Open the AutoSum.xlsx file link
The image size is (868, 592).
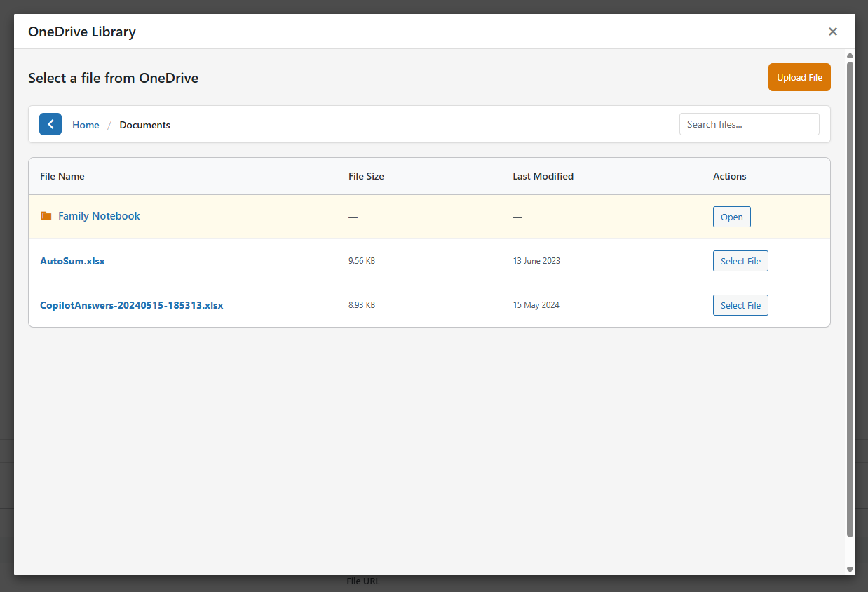pos(72,260)
